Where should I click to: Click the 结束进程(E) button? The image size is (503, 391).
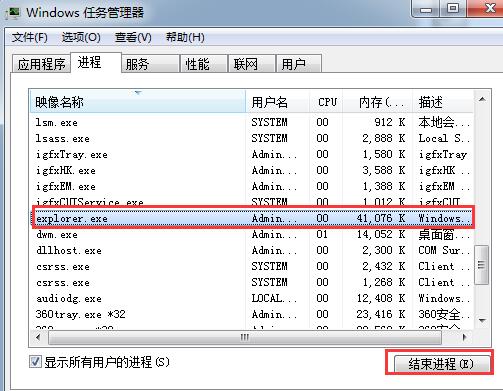coord(442,364)
